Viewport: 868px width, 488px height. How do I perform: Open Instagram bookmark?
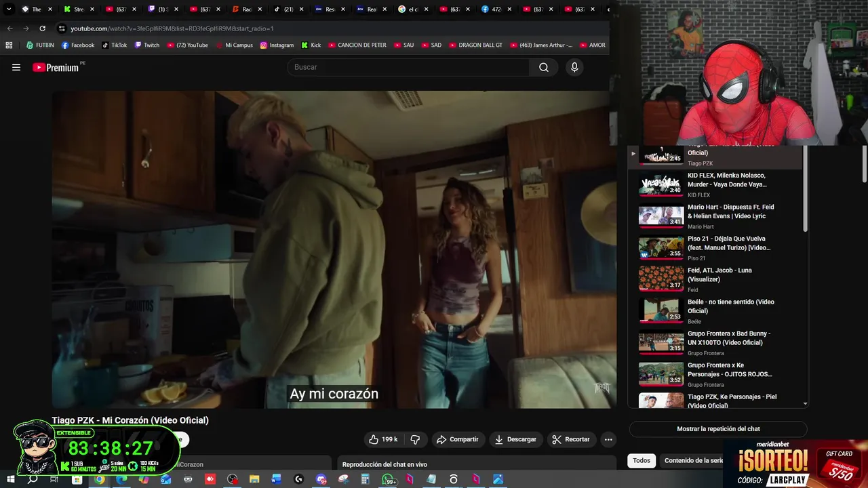coord(277,45)
